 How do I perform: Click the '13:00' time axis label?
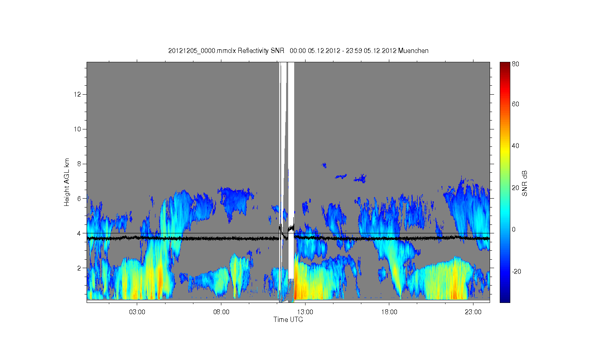click(x=305, y=312)
